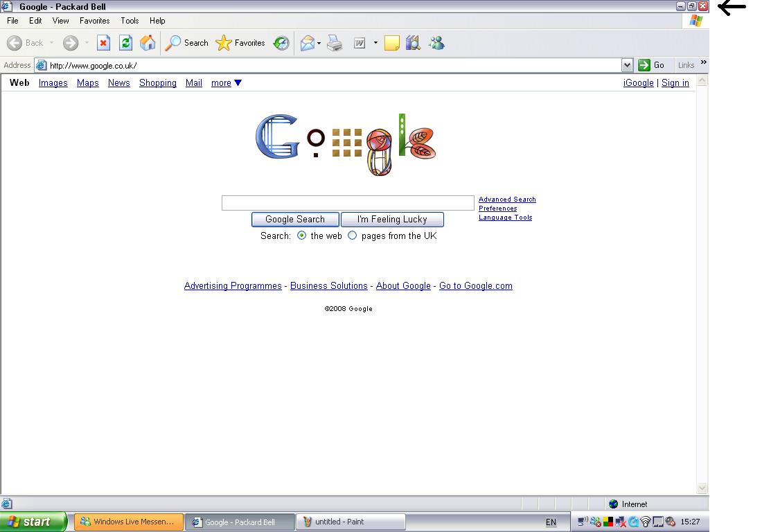Open the address bar URL history dropdown

pos(627,65)
